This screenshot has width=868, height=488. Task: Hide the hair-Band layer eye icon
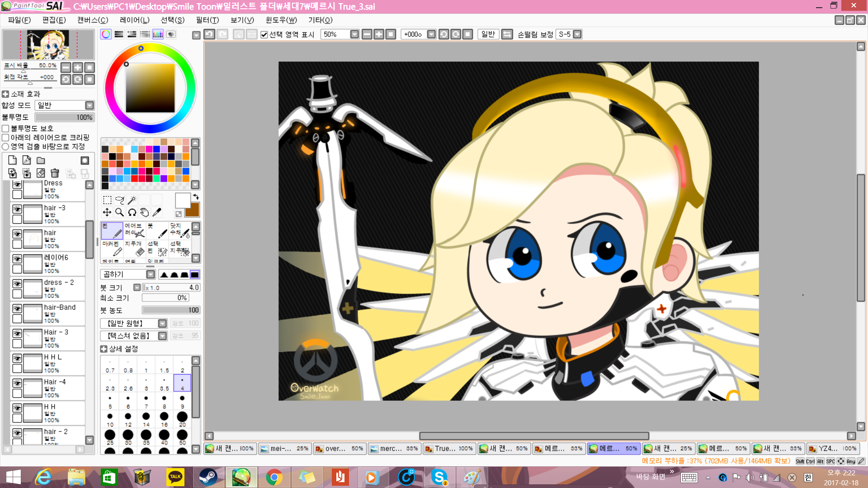[17, 309]
